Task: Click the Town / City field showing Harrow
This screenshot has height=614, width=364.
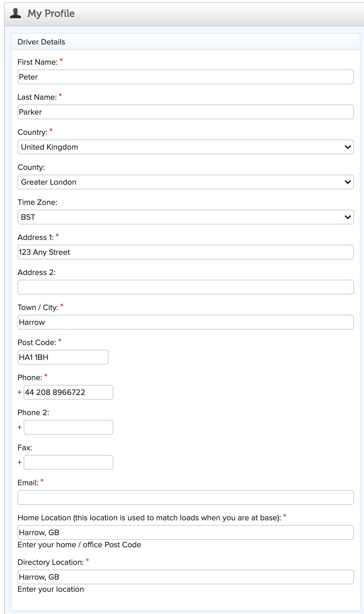Action: pos(185,322)
